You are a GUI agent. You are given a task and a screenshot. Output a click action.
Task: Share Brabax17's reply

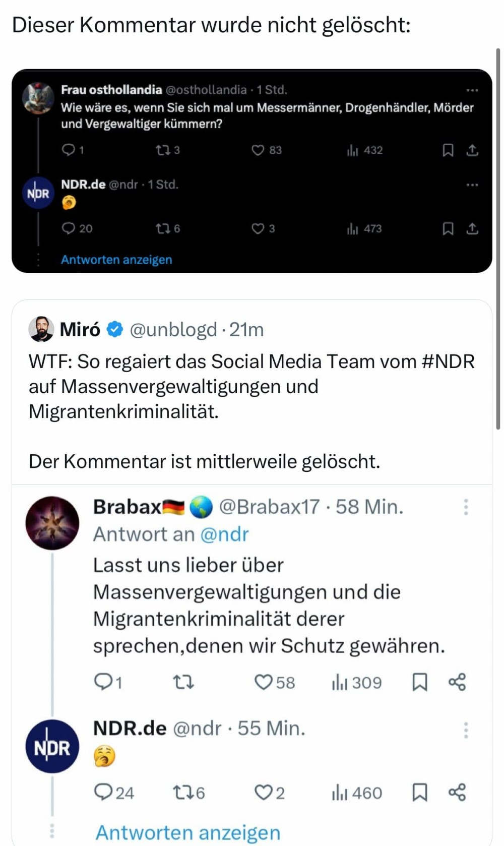[457, 683]
